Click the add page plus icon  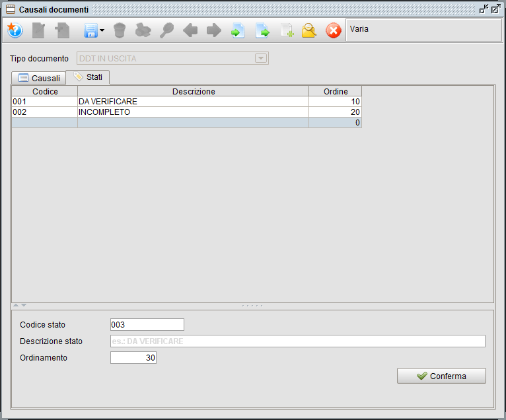(287, 30)
